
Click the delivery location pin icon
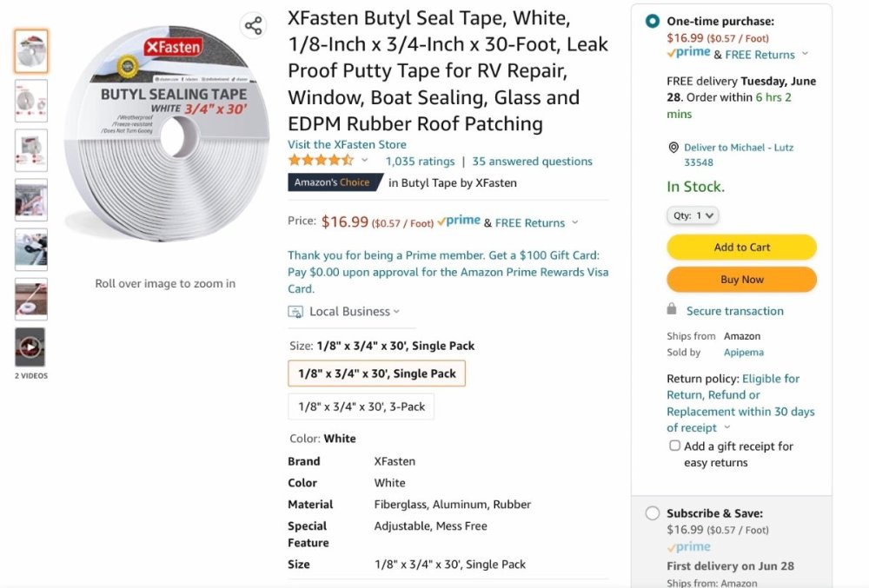(x=673, y=148)
